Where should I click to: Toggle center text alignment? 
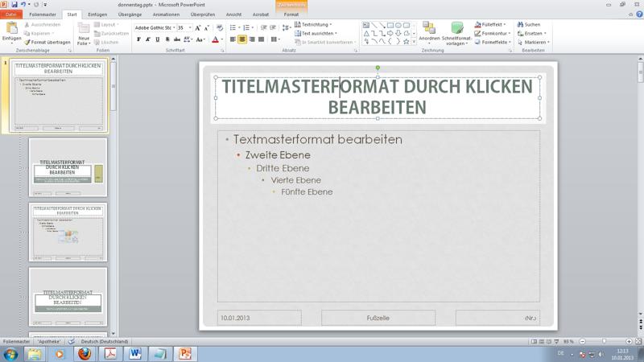[x=242, y=39]
